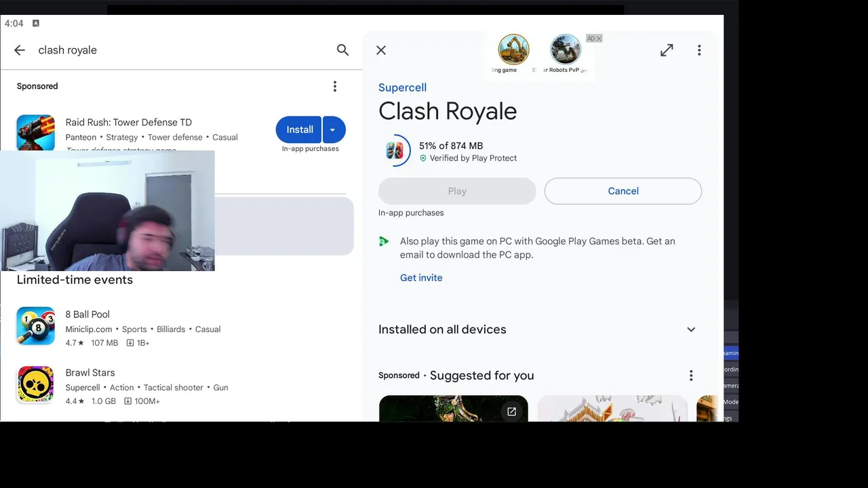The height and width of the screenshot is (488, 868).
Task: Go back with the search arrow
Action: click(x=20, y=50)
